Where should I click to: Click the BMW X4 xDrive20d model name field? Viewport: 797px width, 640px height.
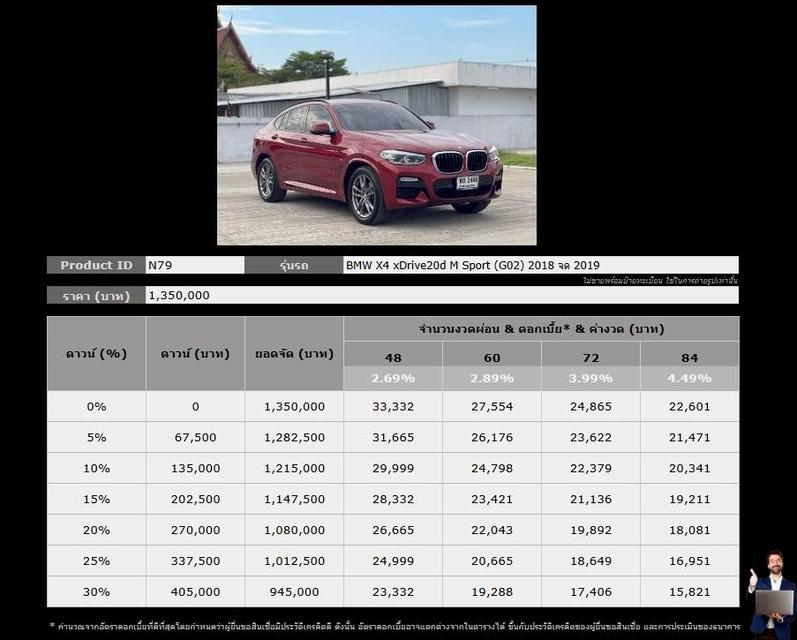coord(540,265)
